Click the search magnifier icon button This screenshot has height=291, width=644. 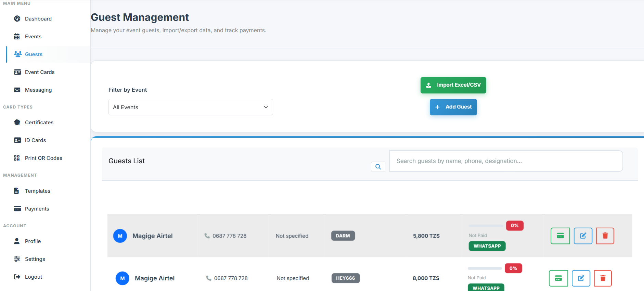pos(378,167)
